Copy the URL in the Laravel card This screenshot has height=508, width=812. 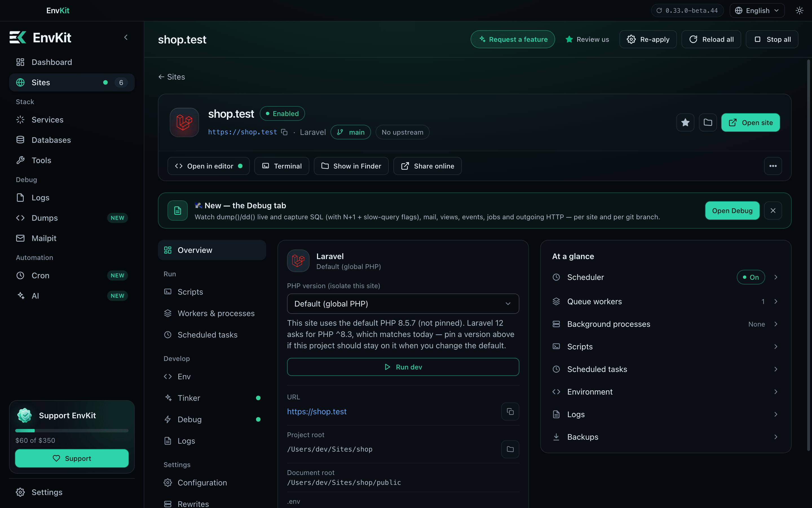510,411
